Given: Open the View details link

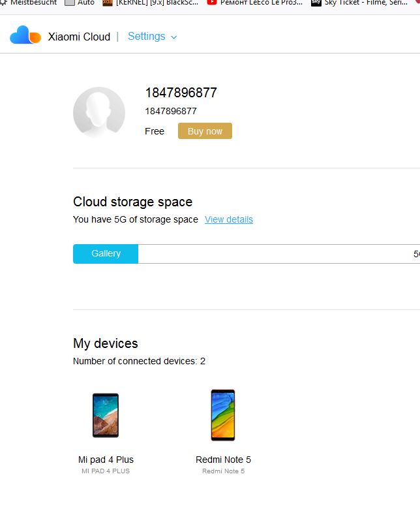Looking at the screenshot, I should [x=229, y=219].
